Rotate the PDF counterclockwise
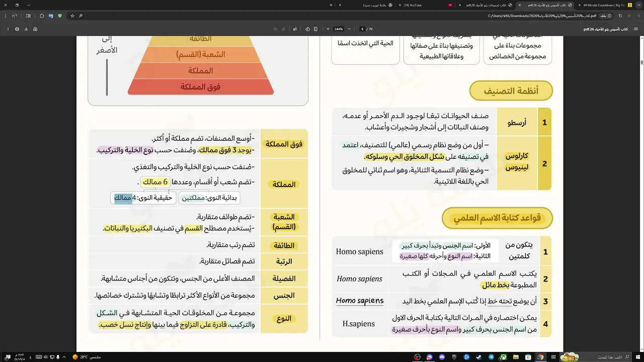This screenshot has height=362, width=644. [307, 29]
